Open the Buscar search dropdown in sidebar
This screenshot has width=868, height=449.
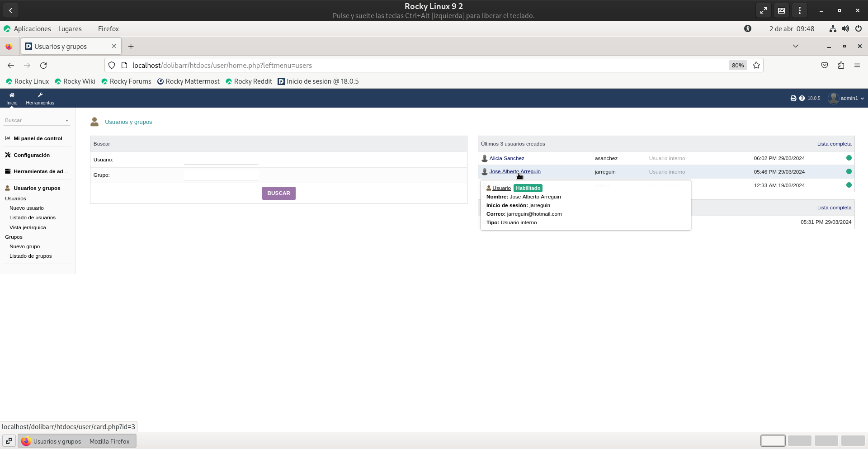[x=36, y=120]
